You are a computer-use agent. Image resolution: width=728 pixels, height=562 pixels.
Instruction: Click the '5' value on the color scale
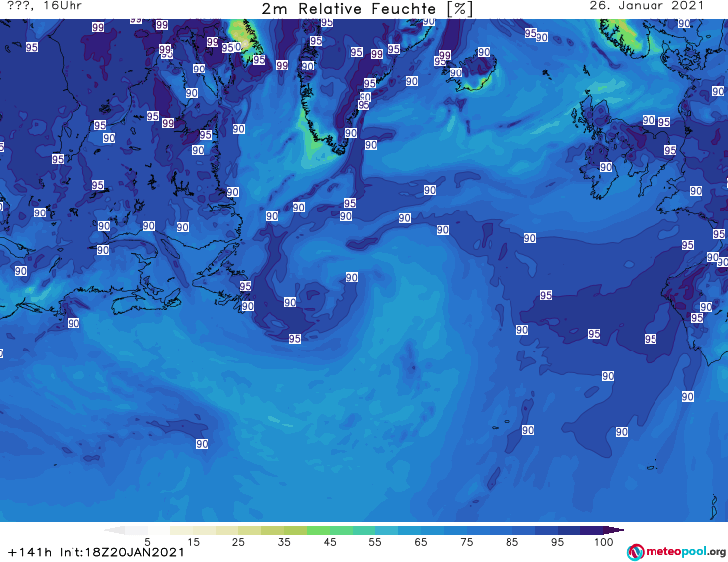point(147,542)
